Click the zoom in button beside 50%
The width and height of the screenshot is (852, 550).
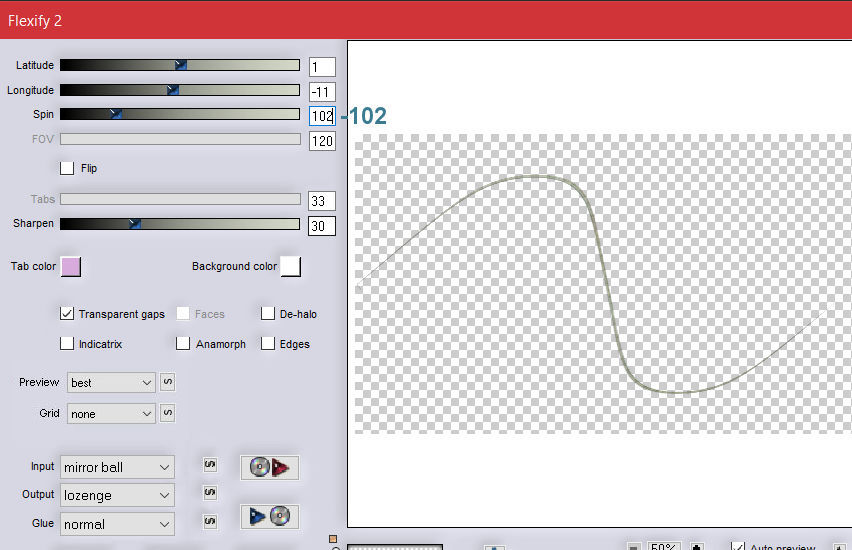pyautogui.click(x=697, y=546)
